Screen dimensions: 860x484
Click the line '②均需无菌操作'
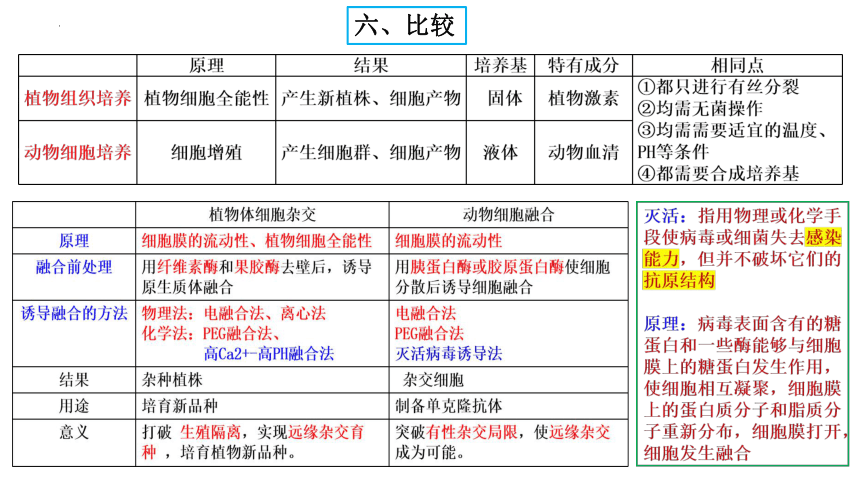pyautogui.click(x=700, y=108)
